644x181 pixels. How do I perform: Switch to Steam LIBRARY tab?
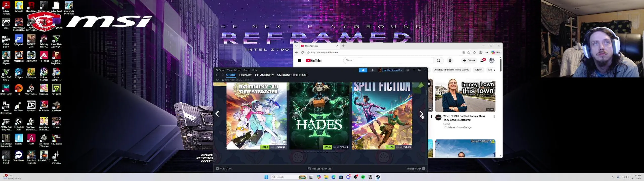point(246,75)
